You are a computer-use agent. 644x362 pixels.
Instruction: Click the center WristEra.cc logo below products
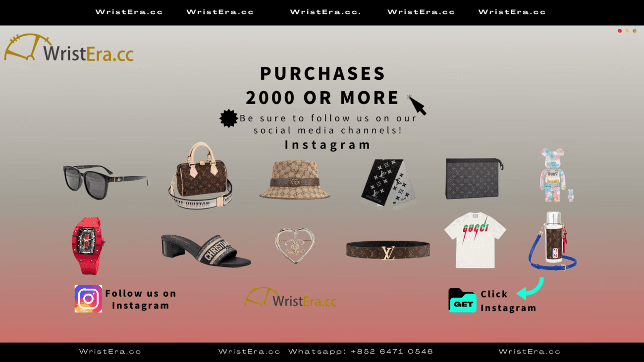point(291,298)
